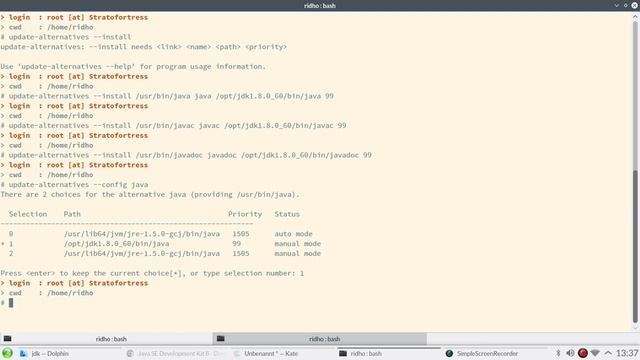Click the terminal cursor at the prompt
This screenshot has height=360, width=640.
click(11, 302)
